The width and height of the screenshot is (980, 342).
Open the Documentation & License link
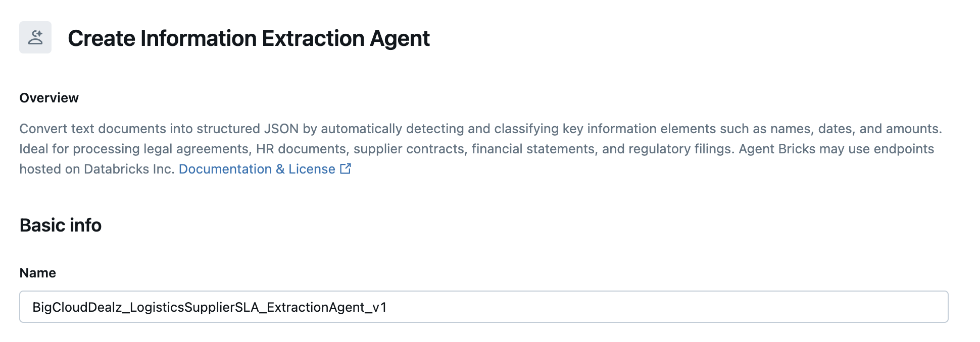[x=257, y=169]
